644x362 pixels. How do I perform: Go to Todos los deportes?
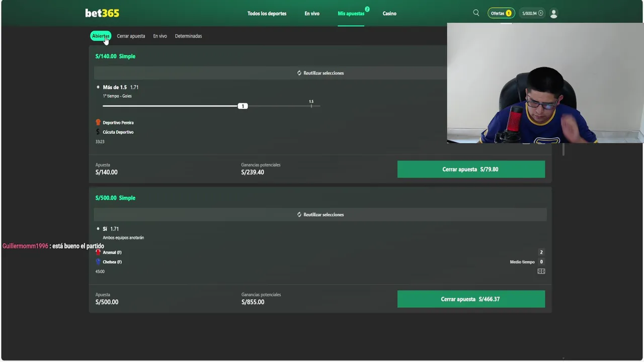pyautogui.click(x=267, y=14)
